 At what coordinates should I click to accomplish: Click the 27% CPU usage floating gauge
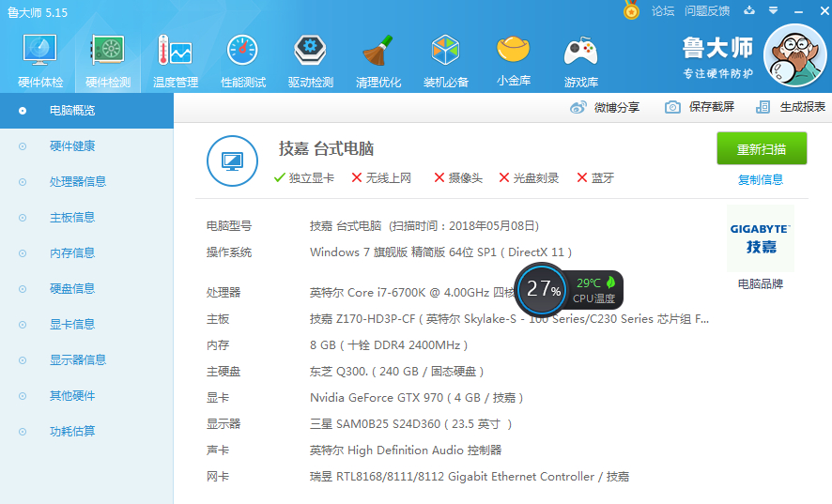tap(542, 289)
